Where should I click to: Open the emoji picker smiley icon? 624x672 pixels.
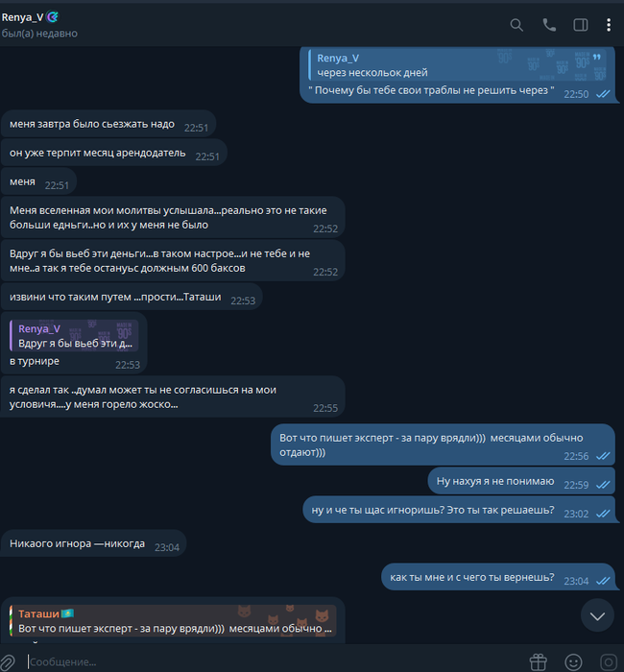[x=573, y=662]
